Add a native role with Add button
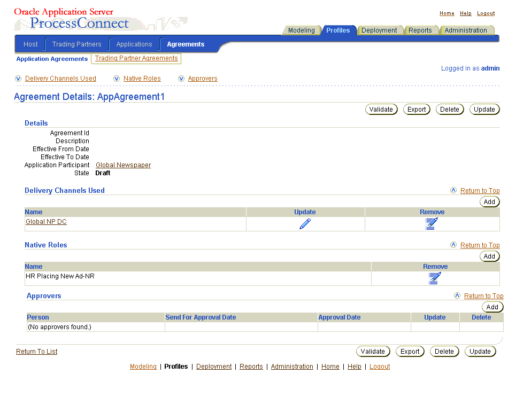Viewport: 508px width, 420px height. [x=489, y=256]
